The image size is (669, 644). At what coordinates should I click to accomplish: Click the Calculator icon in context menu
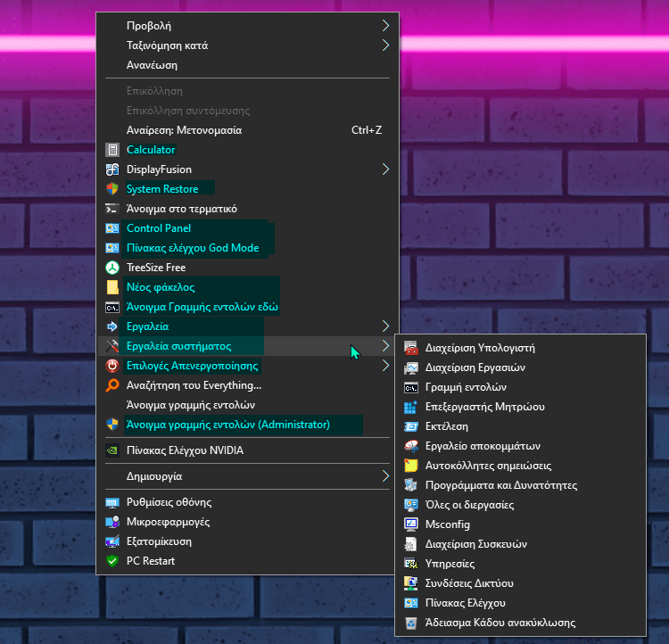point(112,150)
